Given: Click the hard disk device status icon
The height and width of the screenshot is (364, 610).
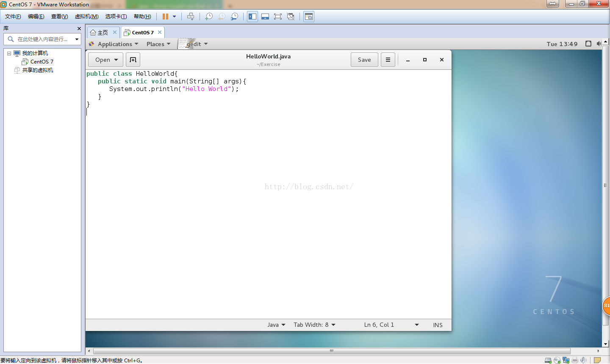Looking at the screenshot, I should 548,360.
